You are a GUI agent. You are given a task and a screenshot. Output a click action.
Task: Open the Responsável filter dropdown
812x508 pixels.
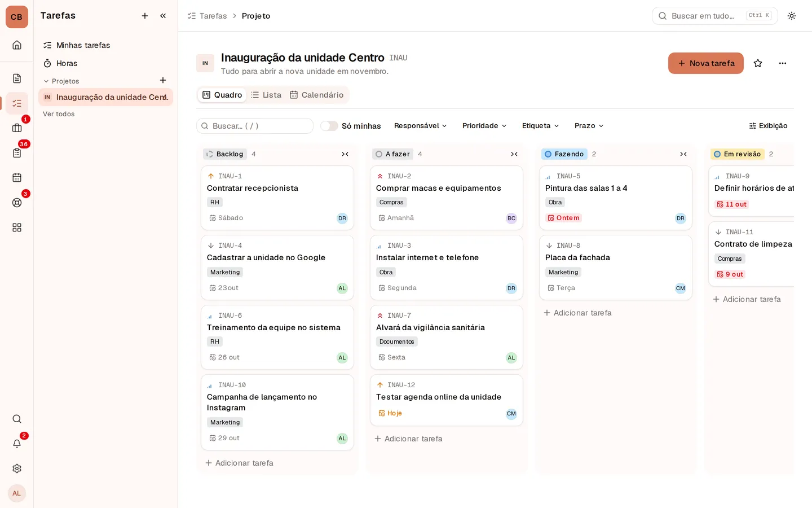coord(421,126)
